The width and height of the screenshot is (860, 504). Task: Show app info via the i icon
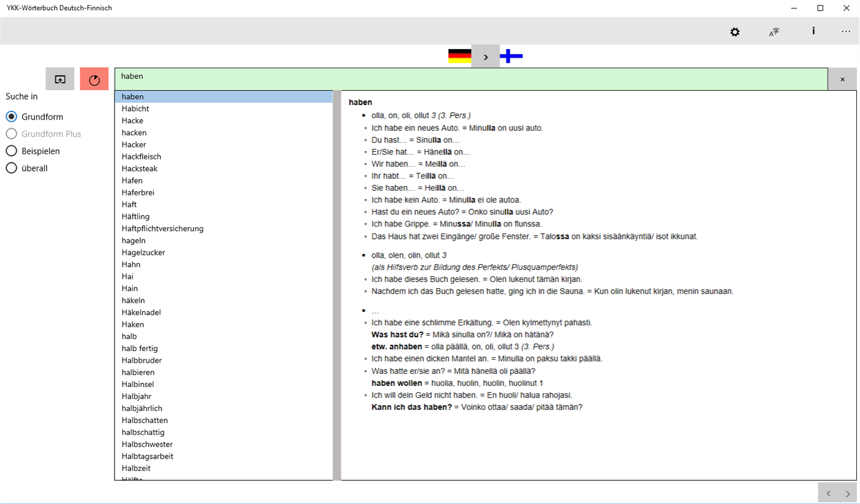pos(813,31)
